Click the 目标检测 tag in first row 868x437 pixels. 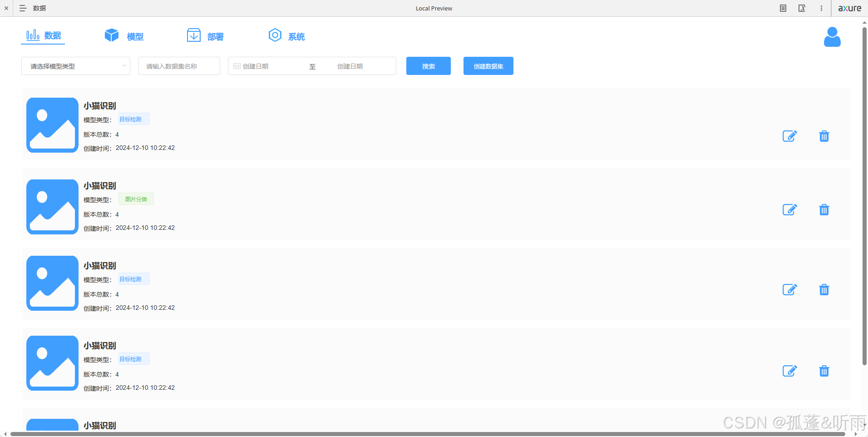click(x=134, y=119)
